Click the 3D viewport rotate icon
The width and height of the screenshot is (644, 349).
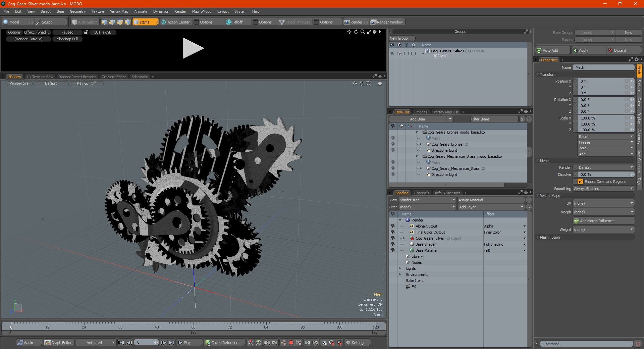[361, 84]
